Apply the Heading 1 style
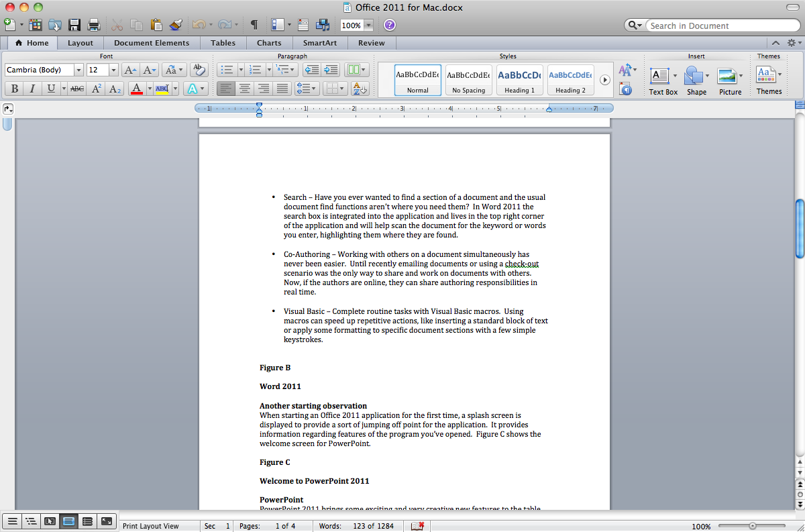Image resolution: width=805 pixels, height=532 pixels. pos(520,80)
